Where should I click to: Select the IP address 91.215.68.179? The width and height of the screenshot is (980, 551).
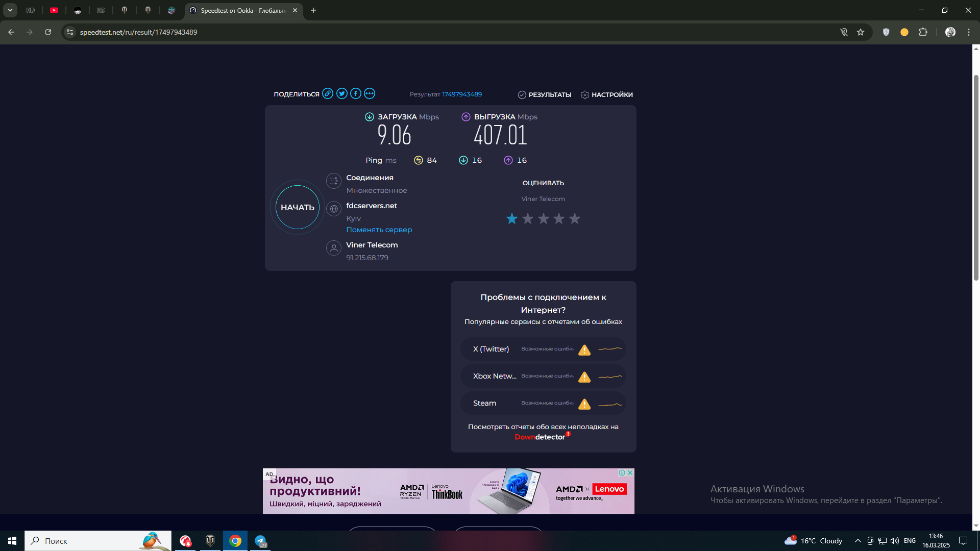pyautogui.click(x=367, y=258)
